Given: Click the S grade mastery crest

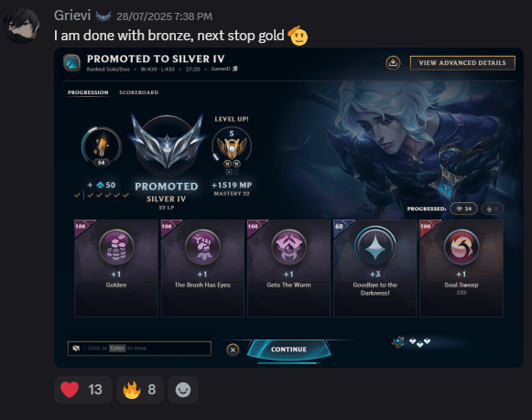Looking at the screenshot, I should [232, 147].
